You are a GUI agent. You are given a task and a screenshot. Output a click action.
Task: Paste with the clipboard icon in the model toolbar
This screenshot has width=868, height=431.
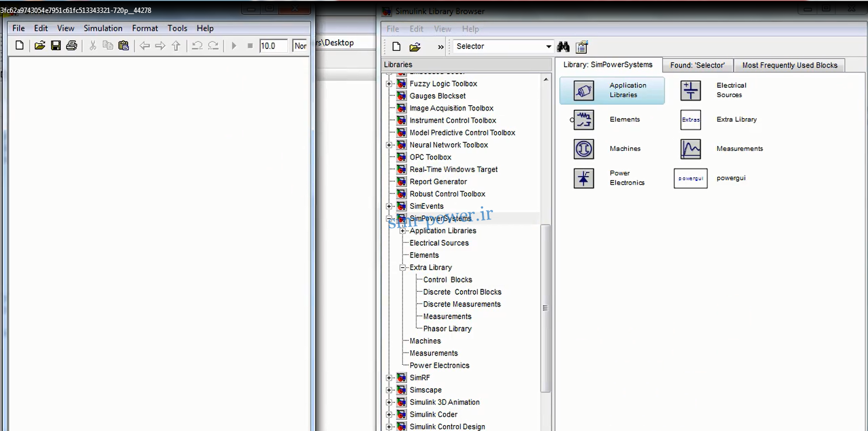coord(123,46)
